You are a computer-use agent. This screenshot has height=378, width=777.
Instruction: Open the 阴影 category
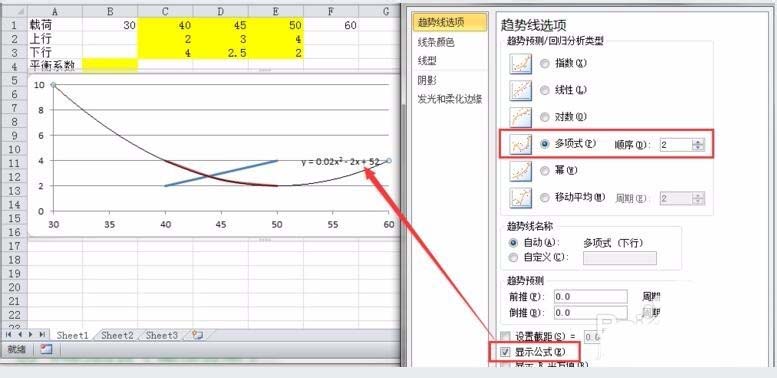pyautogui.click(x=427, y=80)
